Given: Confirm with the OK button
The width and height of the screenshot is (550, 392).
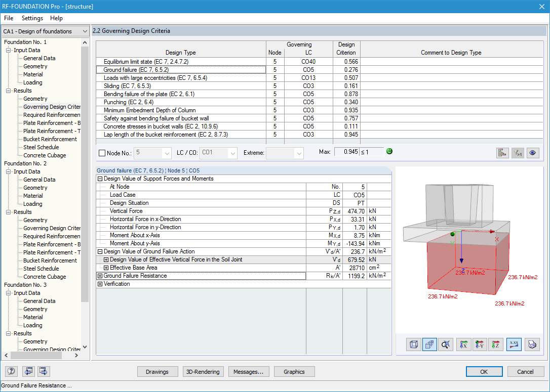Looking at the screenshot, I should pos(484,372).
